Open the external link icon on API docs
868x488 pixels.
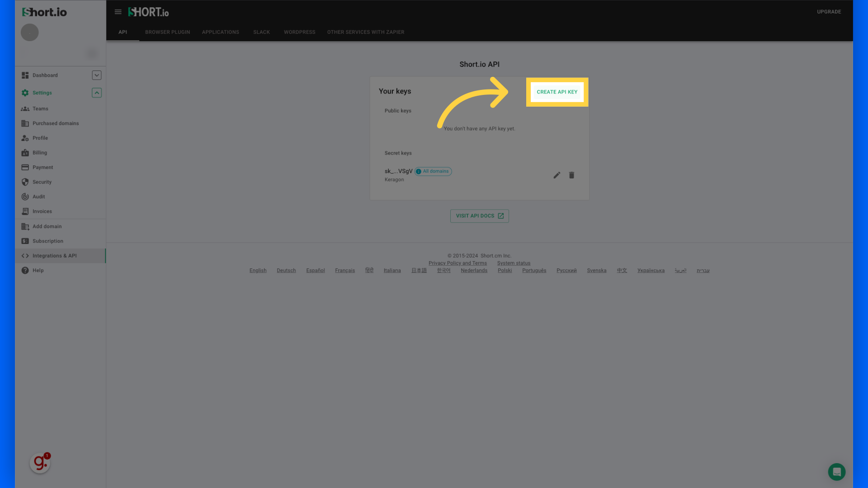pos(501,216)
